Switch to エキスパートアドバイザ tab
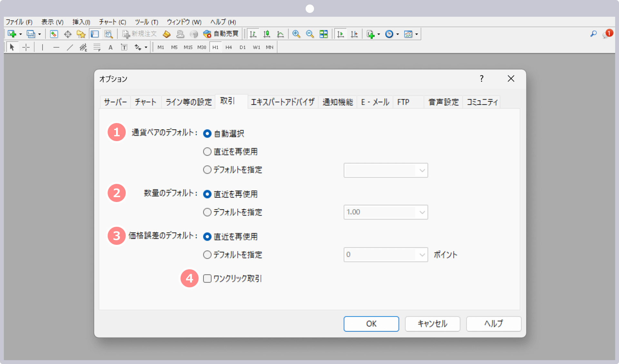 tap(283, 102)
